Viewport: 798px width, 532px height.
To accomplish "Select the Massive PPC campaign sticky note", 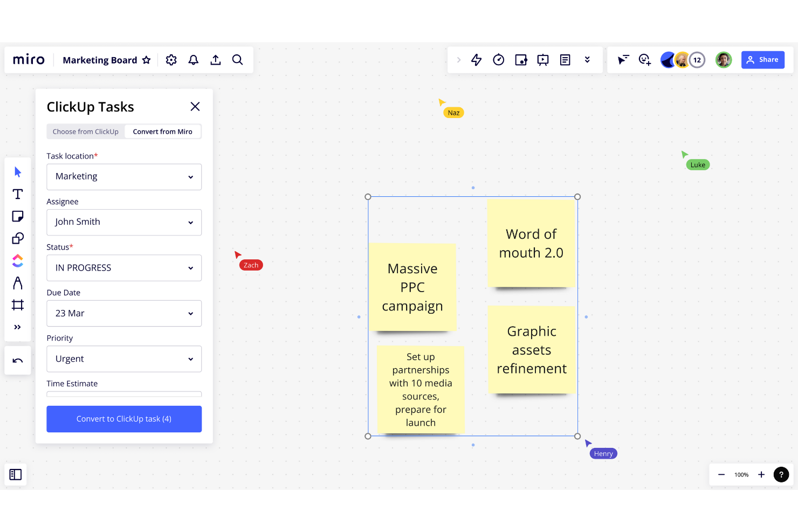I will coord(412,287).
